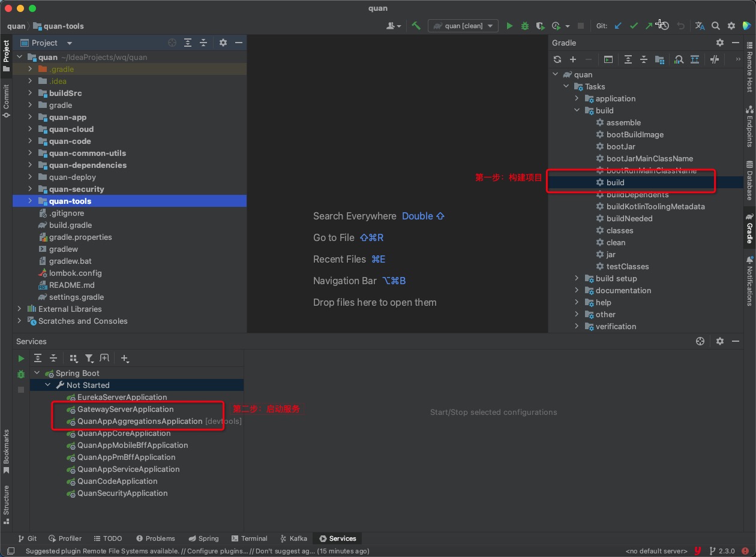Image resolution: width=756 pixels, height=557 pixels.
Task: Click <no default server> status widget
Action: tap(656, 551)
